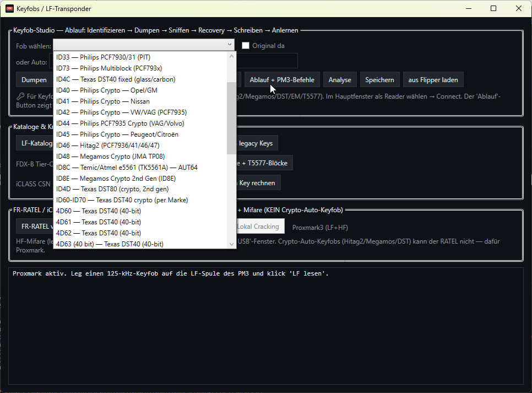Minimize the Keyfobs / LF-Transponder window
The width and height of the screenshot is (532, 393).
click(469, 8)
